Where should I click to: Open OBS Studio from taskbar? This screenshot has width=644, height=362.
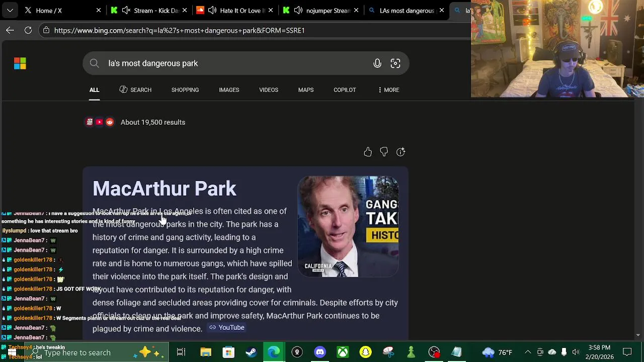[x=434, y=352]
